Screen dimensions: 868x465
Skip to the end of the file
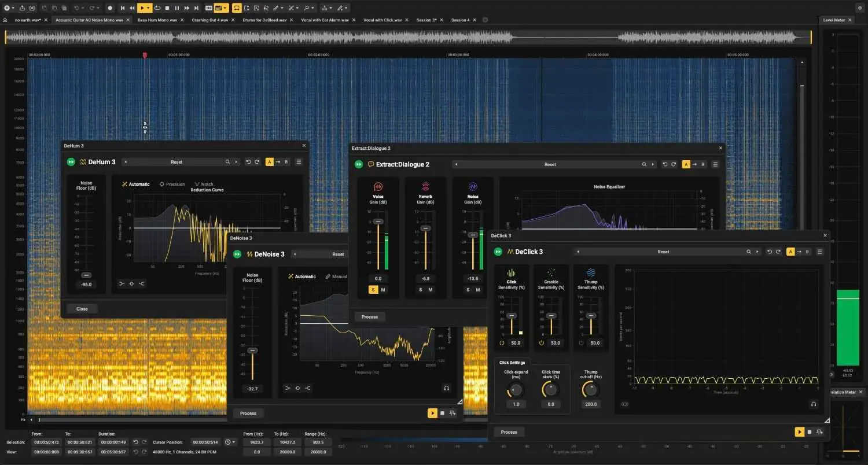pos(197,8)
